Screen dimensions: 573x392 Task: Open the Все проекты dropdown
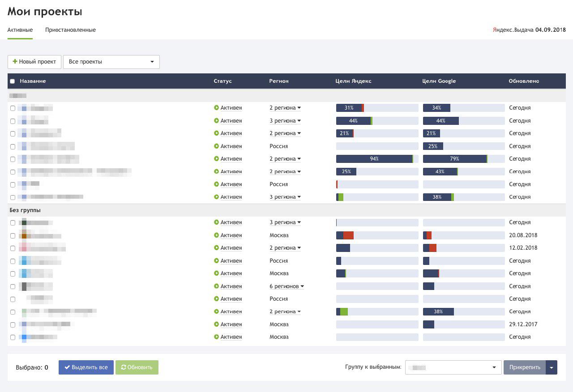111,62
